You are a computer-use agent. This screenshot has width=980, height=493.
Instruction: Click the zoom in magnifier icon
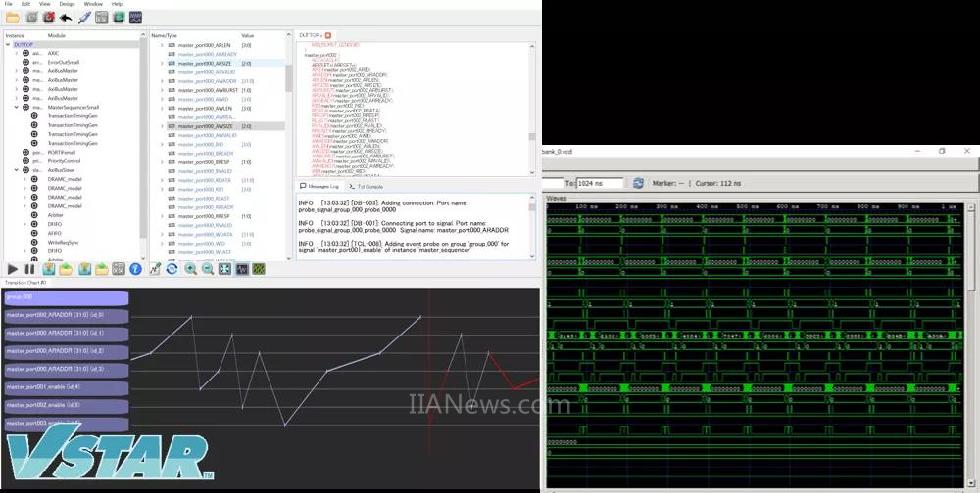(x=190, y=269)
